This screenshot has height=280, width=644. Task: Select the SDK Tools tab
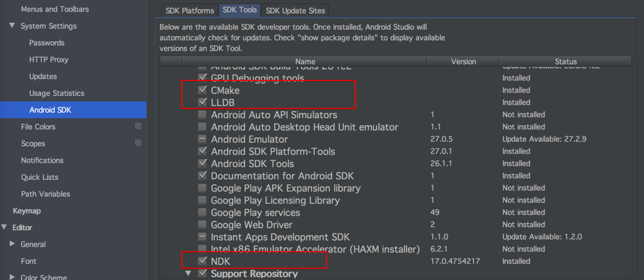click(x=239, y=10)
